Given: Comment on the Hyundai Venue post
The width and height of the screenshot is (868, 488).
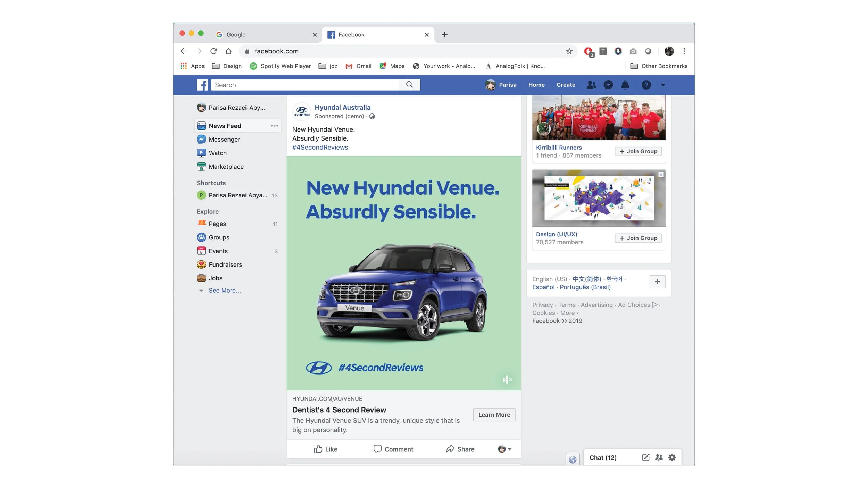Looking at the screenshot, I should point(393,449).
